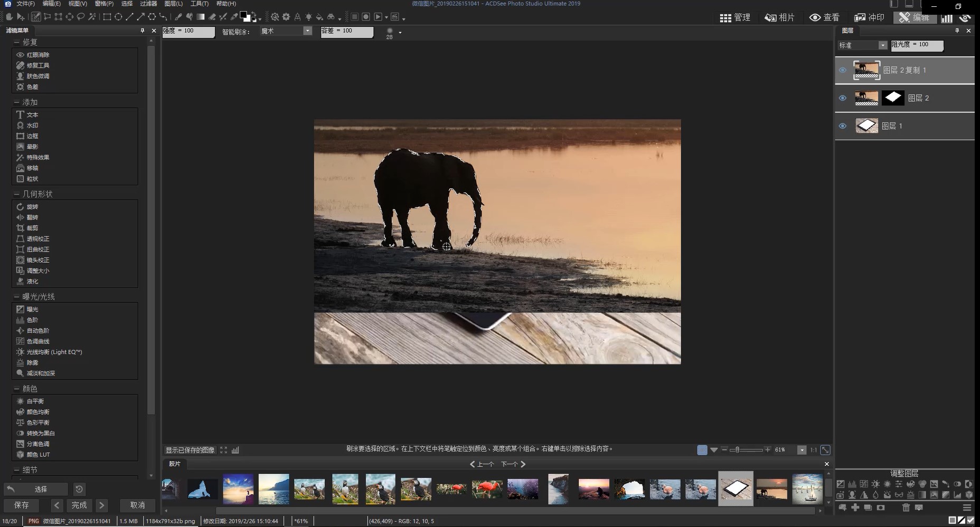
Task: Hide the 图层 2 layer
Action: coord(843,98)
